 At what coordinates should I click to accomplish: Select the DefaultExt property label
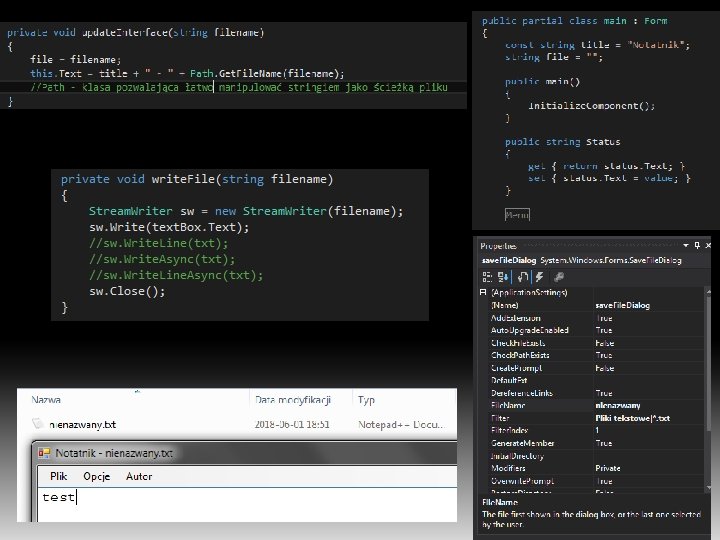click(509, 380)
